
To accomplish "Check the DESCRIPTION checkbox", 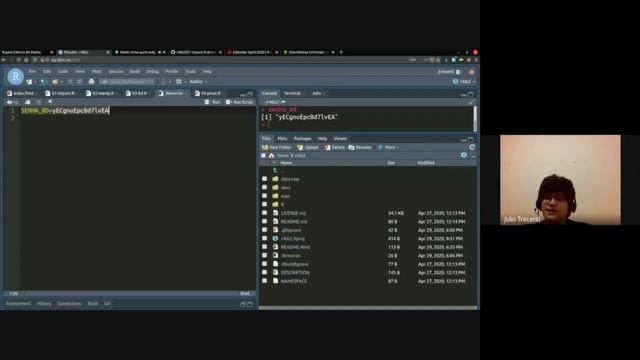I will 264,272.
